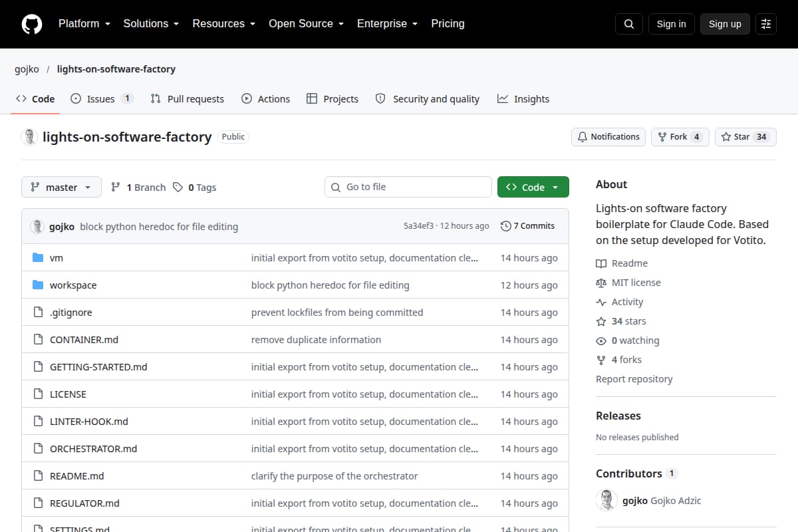Click the forks icon in About

coord(601,360)
